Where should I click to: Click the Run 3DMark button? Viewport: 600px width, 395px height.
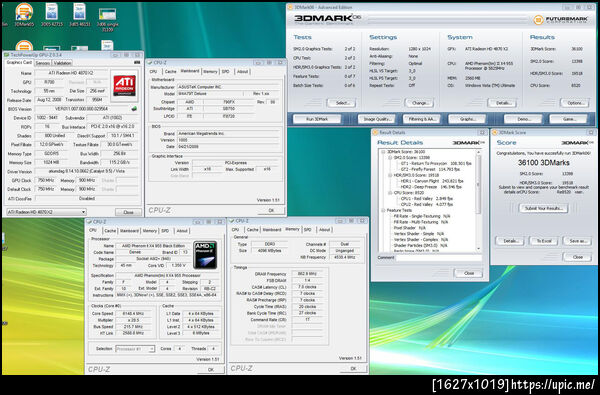tap(317, 119)
